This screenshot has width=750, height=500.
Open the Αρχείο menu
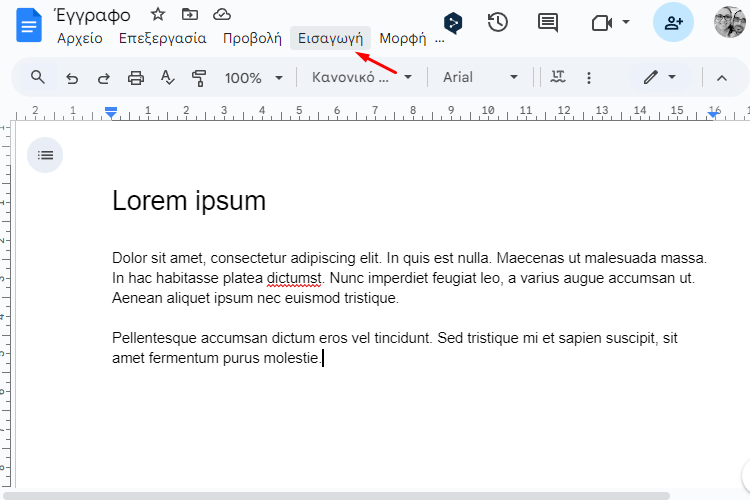[x=79, y=38]
